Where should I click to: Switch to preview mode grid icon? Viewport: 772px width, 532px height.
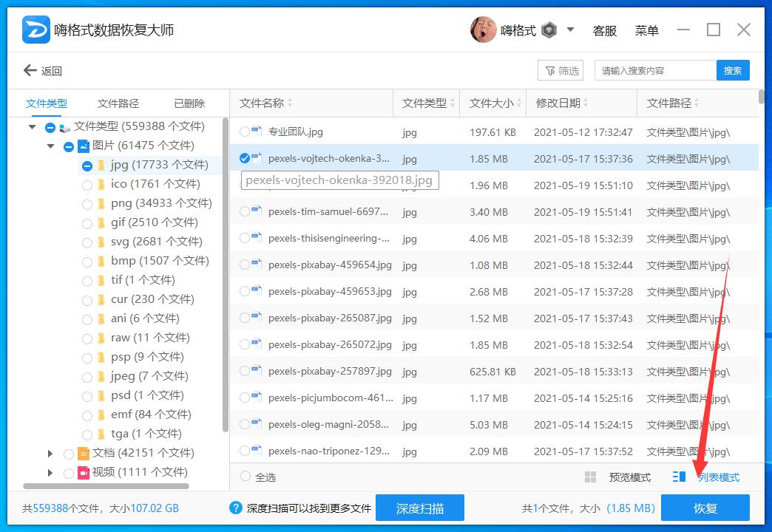tap(590, 477)
